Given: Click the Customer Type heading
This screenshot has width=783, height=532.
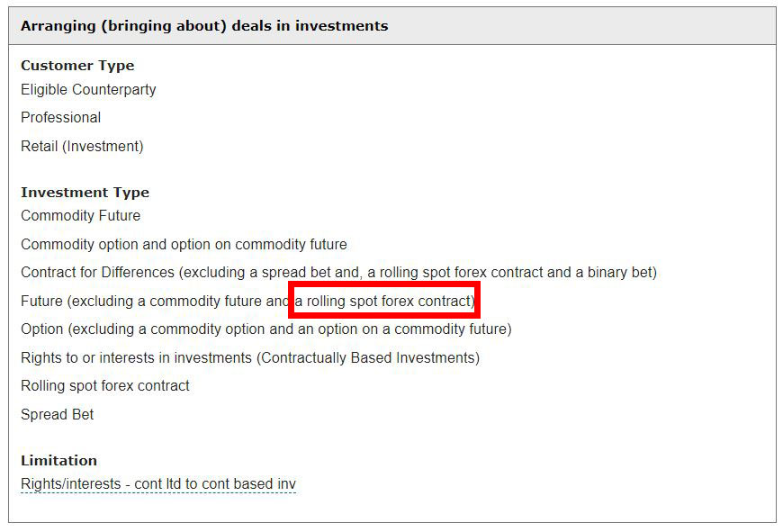Looking at the screenshot, I should point(77,66).
